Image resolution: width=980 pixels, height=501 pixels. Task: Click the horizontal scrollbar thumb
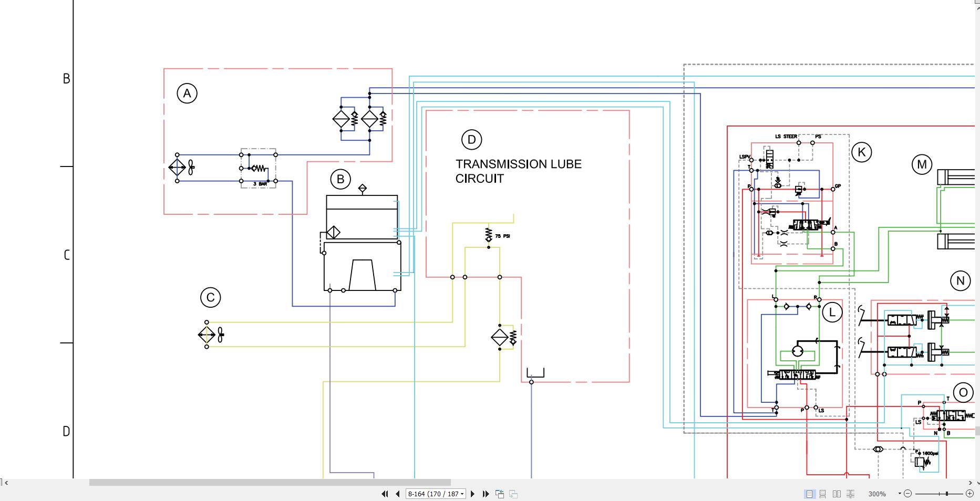[x=270, y=482]
